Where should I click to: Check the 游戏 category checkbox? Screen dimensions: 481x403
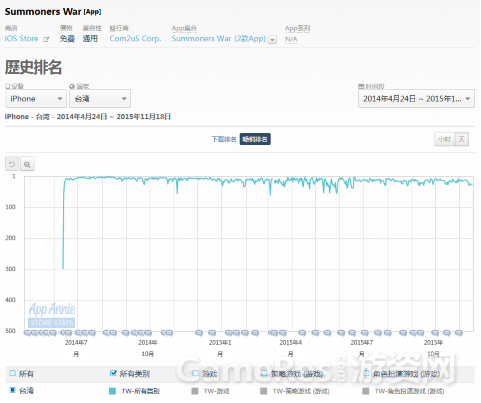coord(195,373)
